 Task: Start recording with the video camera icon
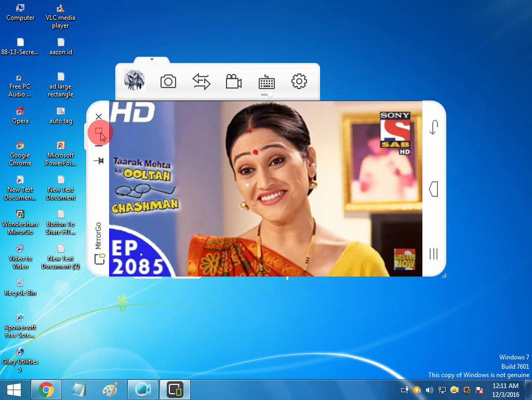pos(234,82)
